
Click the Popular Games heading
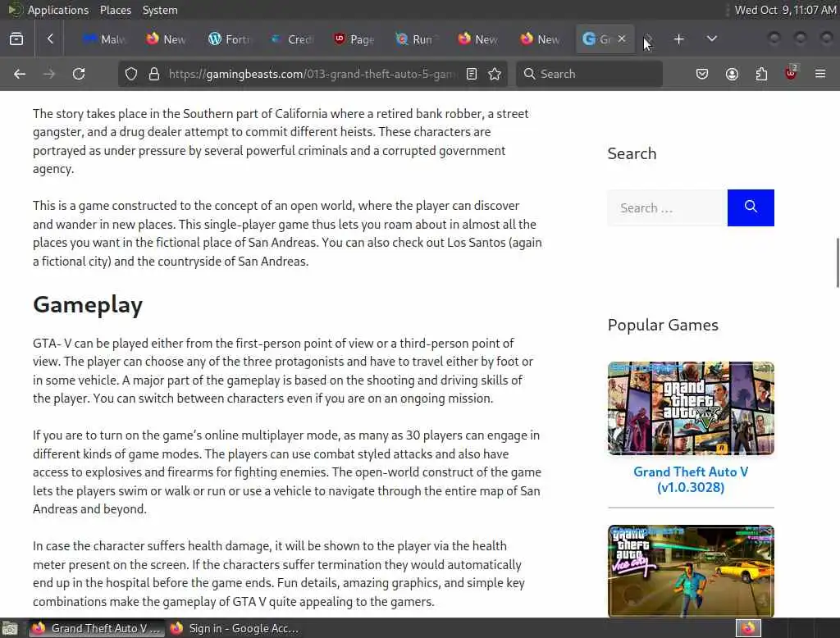663,325
